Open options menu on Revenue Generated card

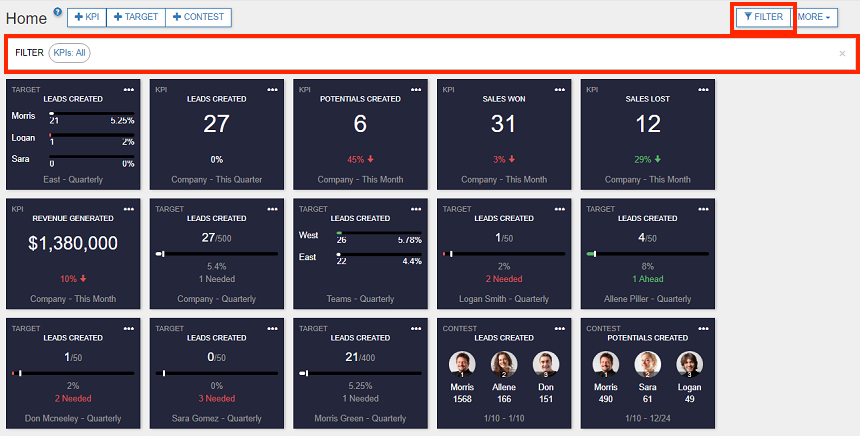pyautogui.click(x=128, y=209)
